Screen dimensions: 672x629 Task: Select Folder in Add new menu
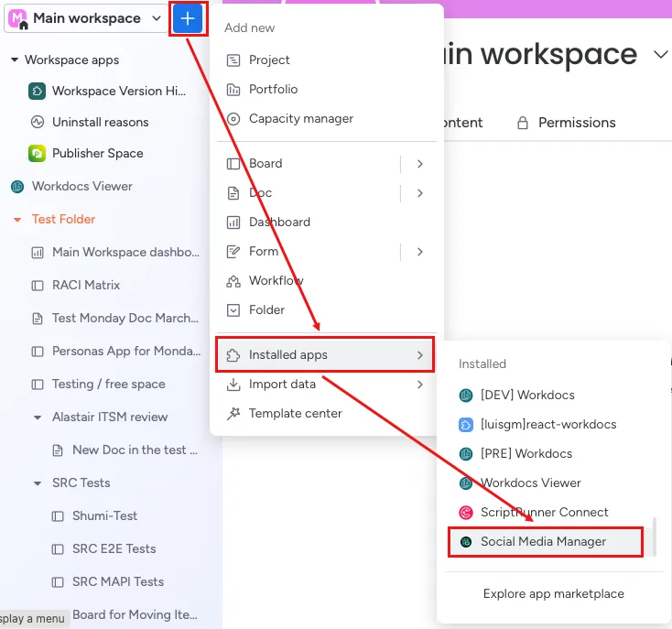[x=327, y=310]
